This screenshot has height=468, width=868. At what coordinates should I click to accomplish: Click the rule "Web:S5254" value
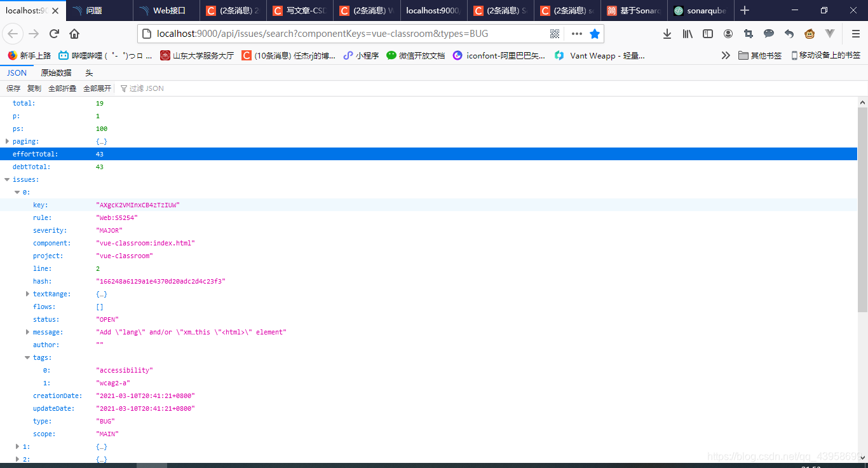(x=116, y=217)
